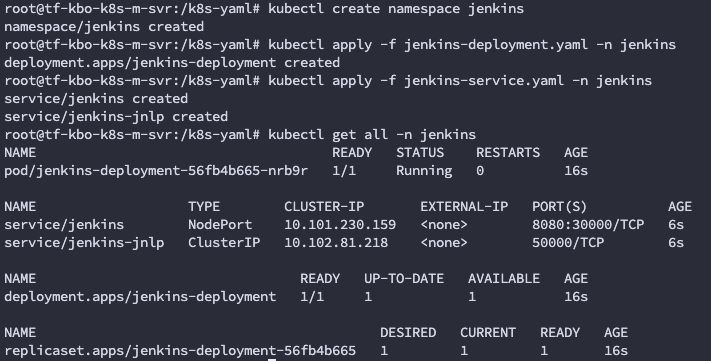Click the 'STATUS' column header

[x=420, y=153]
